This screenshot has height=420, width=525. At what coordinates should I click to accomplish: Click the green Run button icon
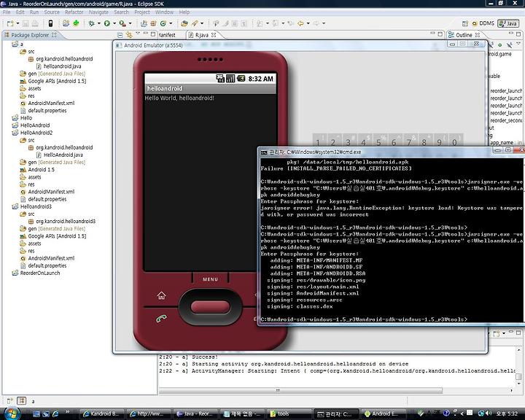[106, 23]
